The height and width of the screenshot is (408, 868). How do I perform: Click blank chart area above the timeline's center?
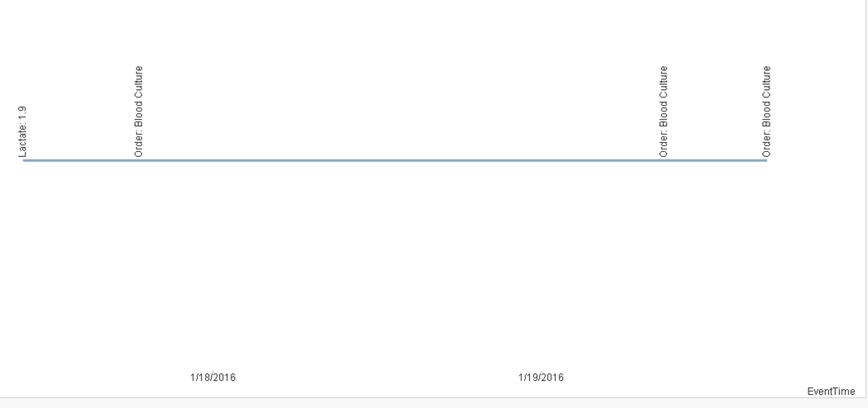coord(395,83)
